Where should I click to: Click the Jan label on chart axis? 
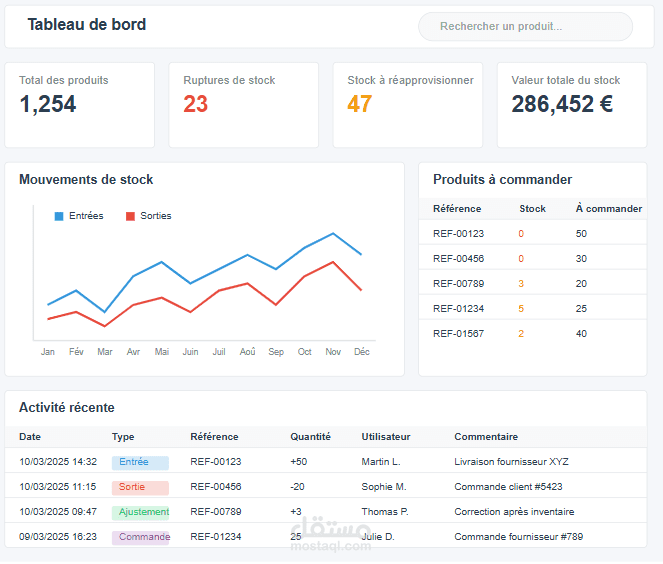pyautogui.click(x=48, y=352)
